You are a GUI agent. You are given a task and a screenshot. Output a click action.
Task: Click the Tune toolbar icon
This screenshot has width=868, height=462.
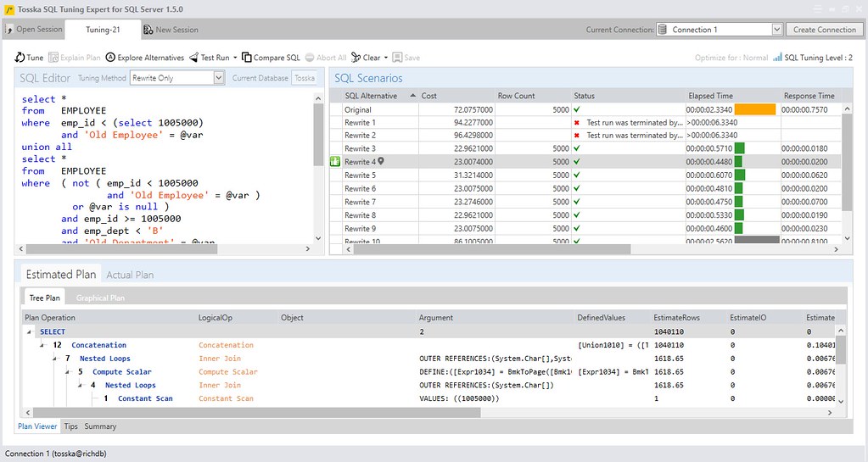point(20,58)
